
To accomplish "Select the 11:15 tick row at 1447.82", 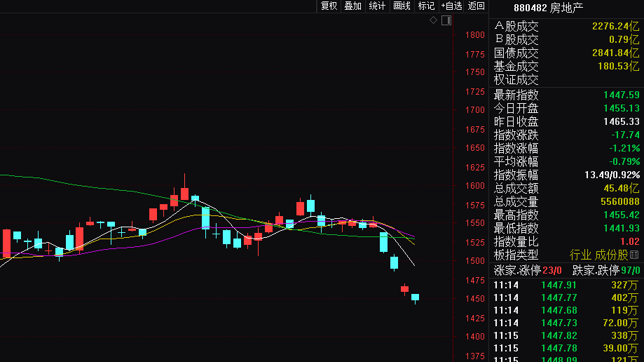I will pos(566,335).
